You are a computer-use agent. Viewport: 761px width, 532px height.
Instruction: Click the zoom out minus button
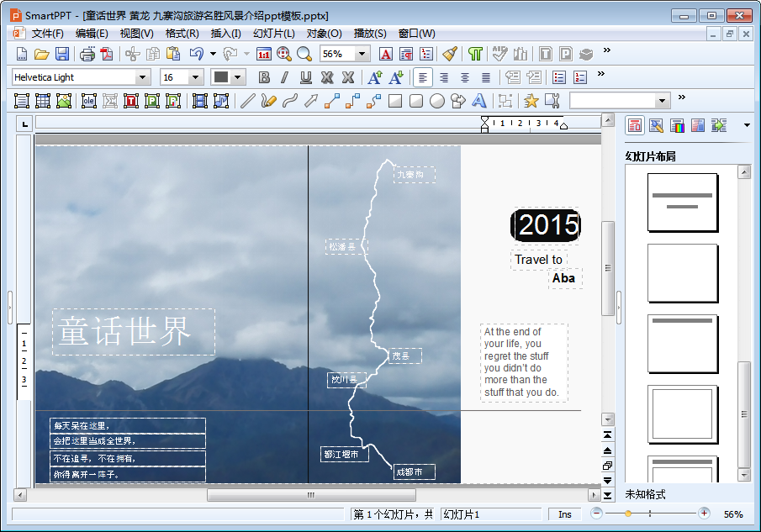click(x=597, y=514)
